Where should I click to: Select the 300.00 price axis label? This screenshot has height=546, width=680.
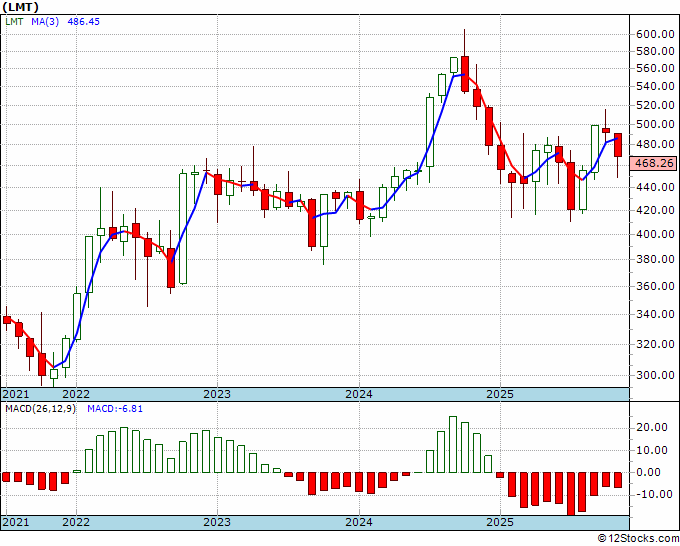click(655, 376)
